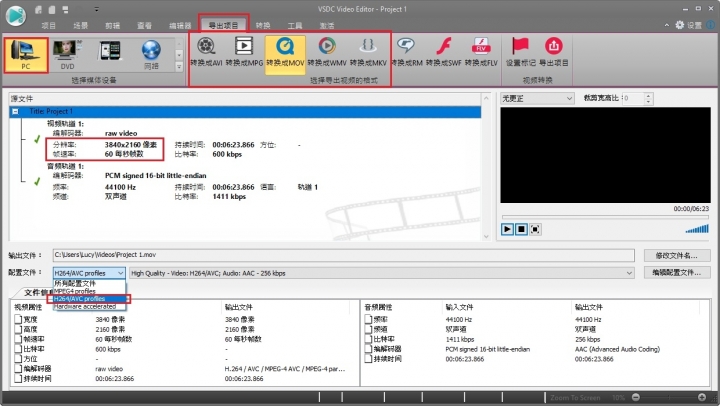Click the zoom in plus icon

(702, 397)
